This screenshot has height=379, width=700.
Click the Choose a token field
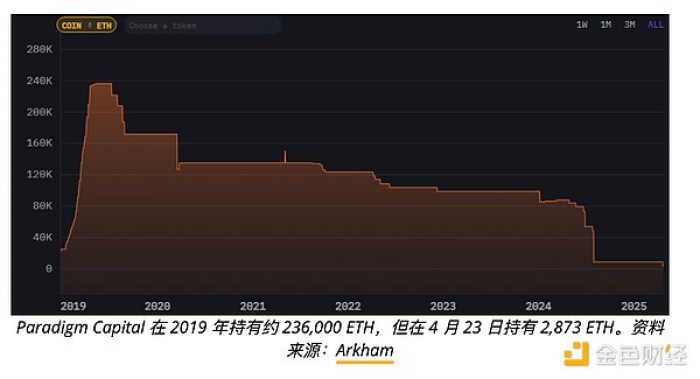(x=203, y=25)
